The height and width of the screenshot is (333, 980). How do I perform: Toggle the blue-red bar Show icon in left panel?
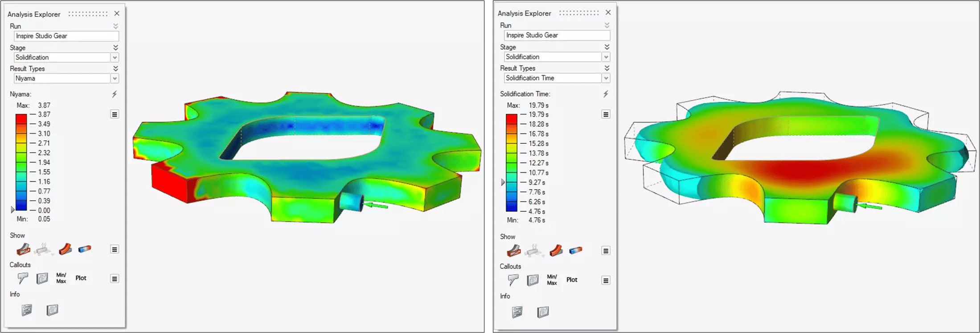(85, 249)
